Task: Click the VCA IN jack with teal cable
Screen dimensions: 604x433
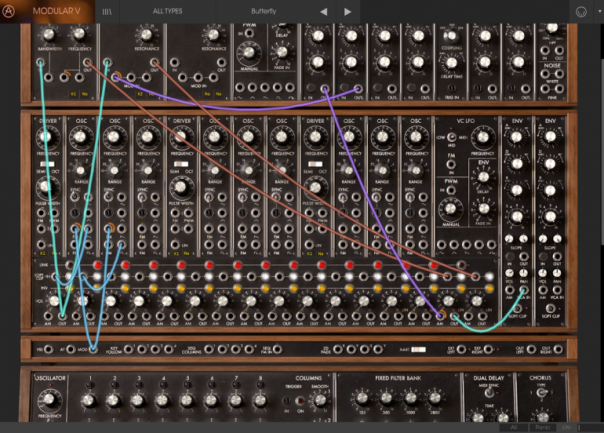Action: coord(523,289)
